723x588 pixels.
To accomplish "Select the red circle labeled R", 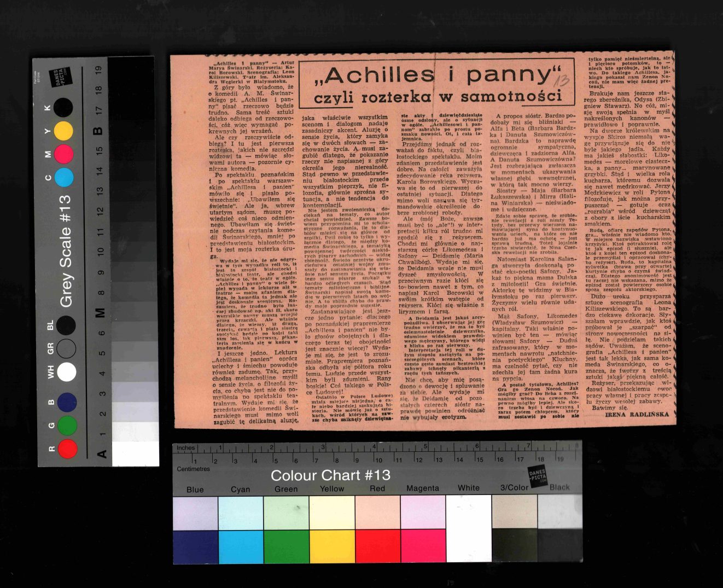I will point(67,449).
